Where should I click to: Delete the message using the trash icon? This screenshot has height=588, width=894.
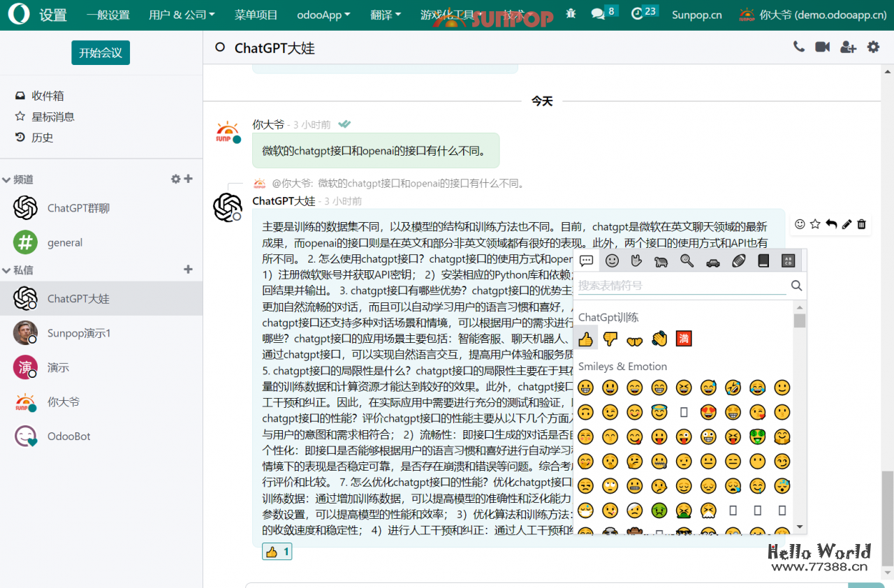tap(861, 224)
